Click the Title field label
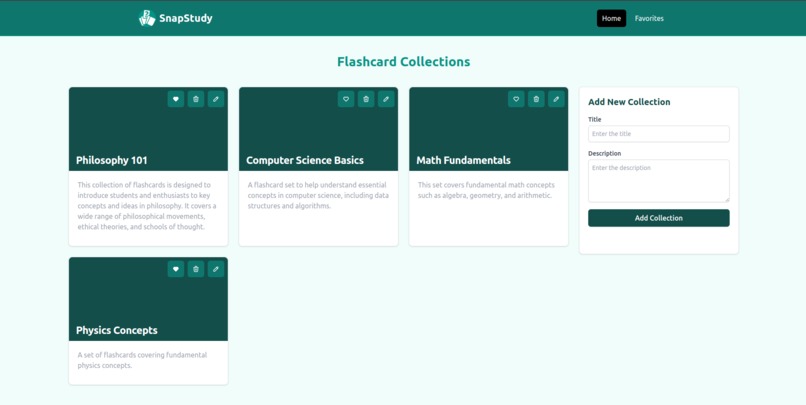This screenshot has width=806, height=405. pyautogui.click(x=595, y=119)
